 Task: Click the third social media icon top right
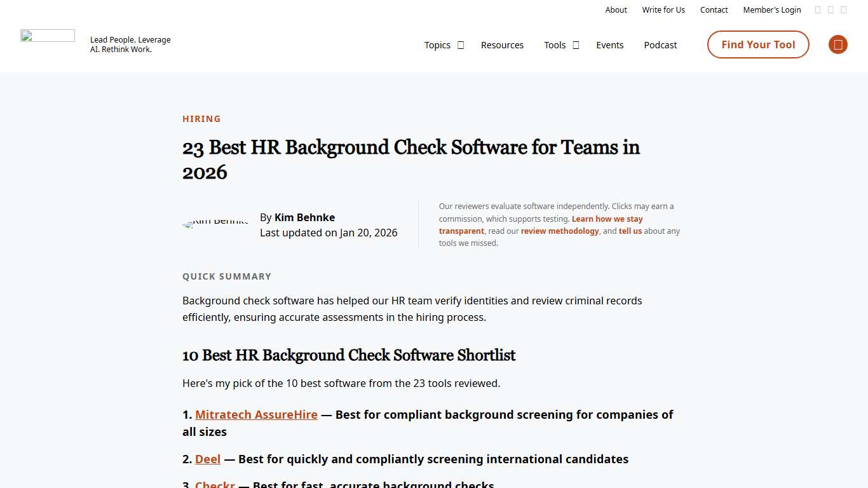point(844,10)
